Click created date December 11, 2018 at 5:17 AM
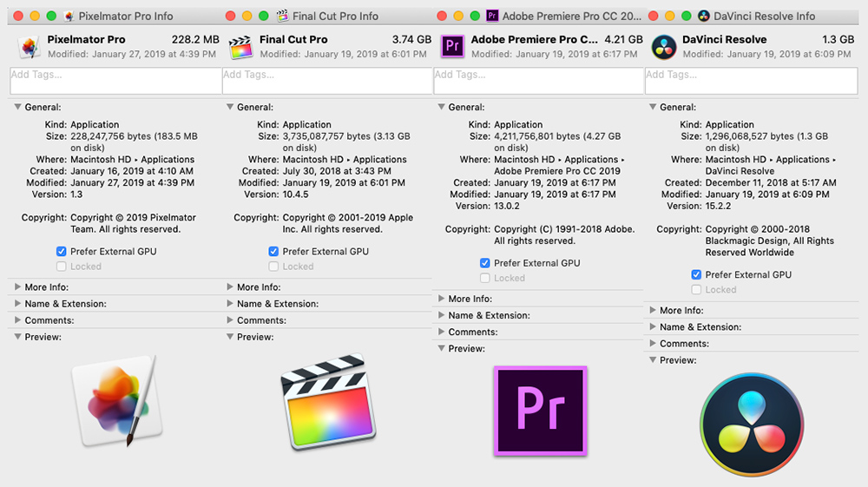This screenshot has width=868, height=487. (x=771, y=182)
